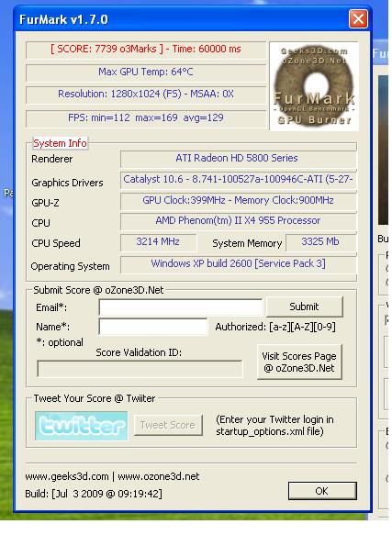Click the System Info group label
The image size is (392, 535).
60,143
